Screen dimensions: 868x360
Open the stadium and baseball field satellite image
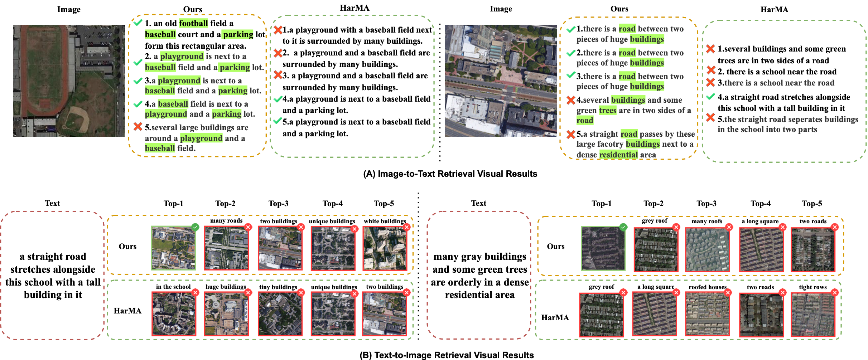point(69,81)
